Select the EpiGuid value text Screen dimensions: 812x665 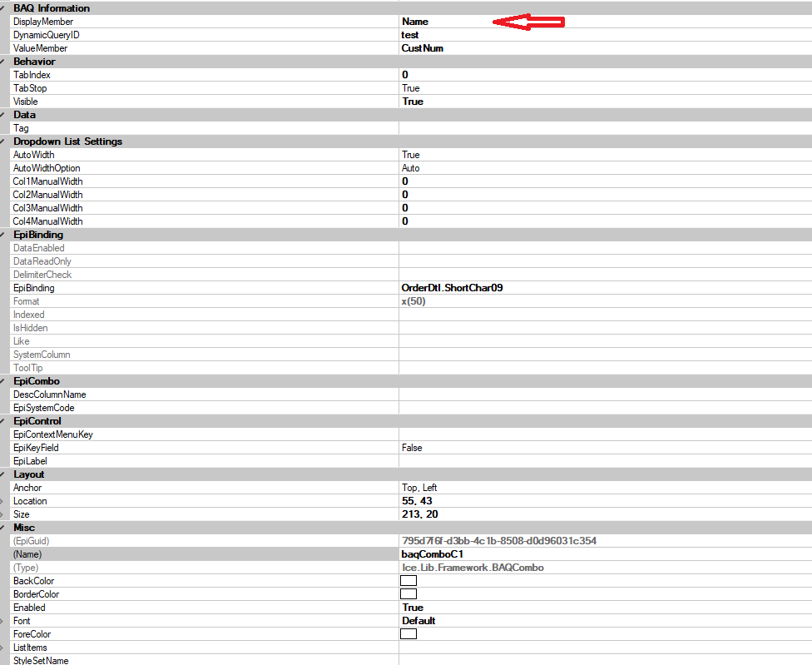point(499,541)
